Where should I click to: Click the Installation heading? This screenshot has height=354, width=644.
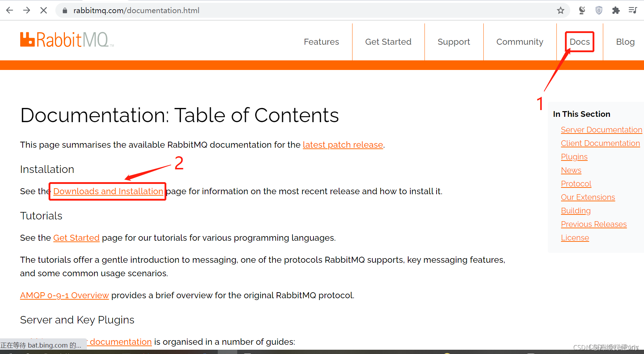tap(47, 169)
